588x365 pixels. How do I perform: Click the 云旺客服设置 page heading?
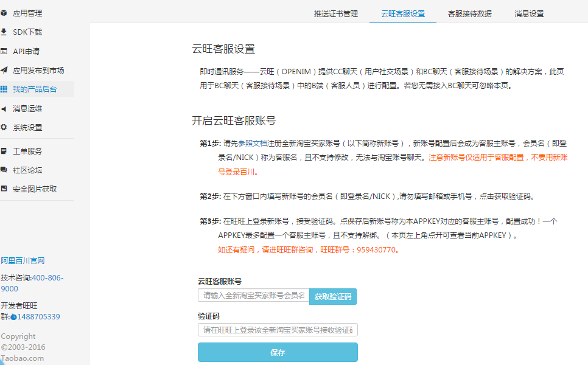(x=223, y=49)
